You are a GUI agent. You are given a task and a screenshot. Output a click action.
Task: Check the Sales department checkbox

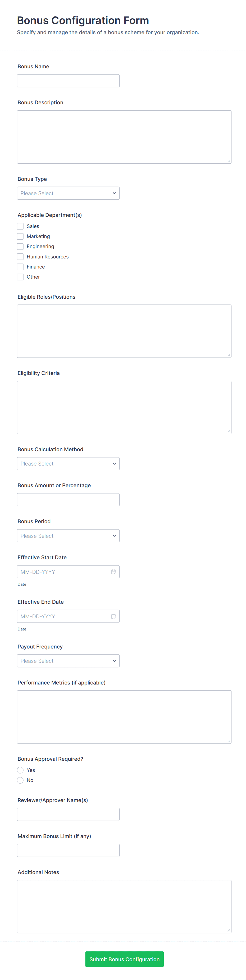coord(21,226)
